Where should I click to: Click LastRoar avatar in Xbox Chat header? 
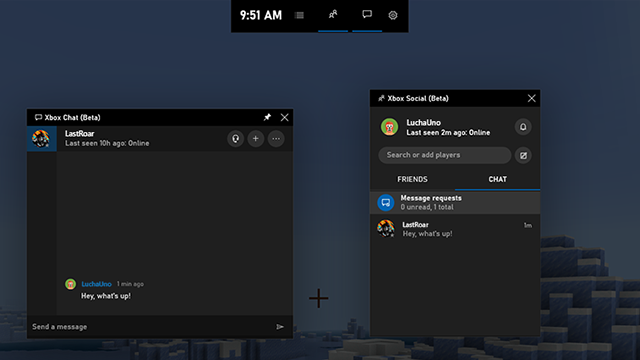[x=41, y=139]
